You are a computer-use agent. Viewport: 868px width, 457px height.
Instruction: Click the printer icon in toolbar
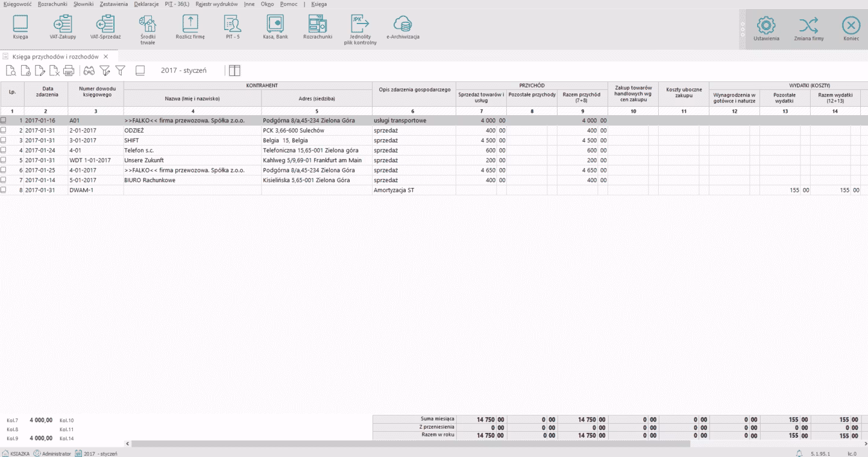69,71
